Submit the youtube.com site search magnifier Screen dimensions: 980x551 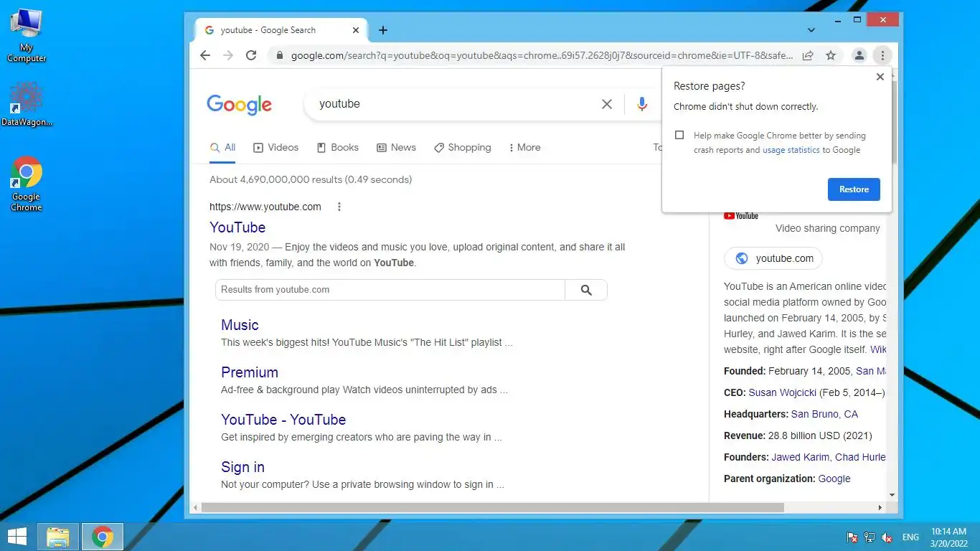586,290
